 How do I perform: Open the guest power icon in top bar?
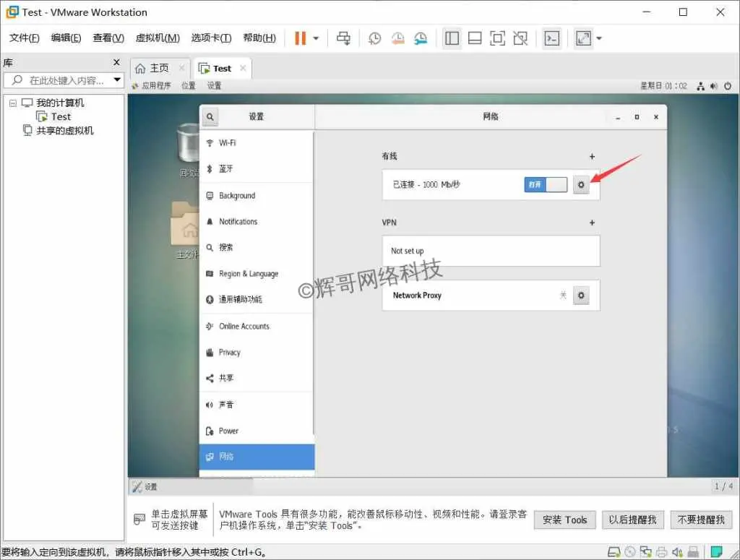(728, 86)
